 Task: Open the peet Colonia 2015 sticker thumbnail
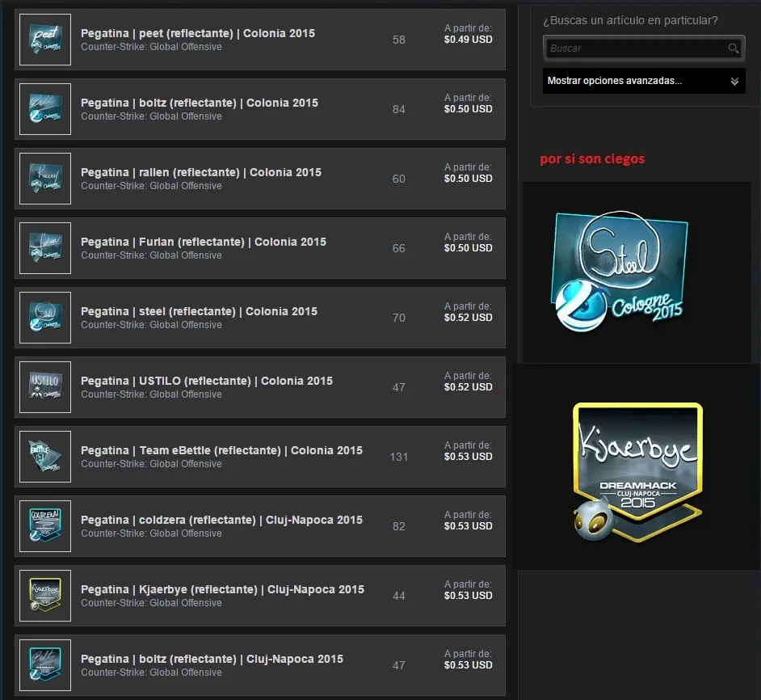coord(45,40)
